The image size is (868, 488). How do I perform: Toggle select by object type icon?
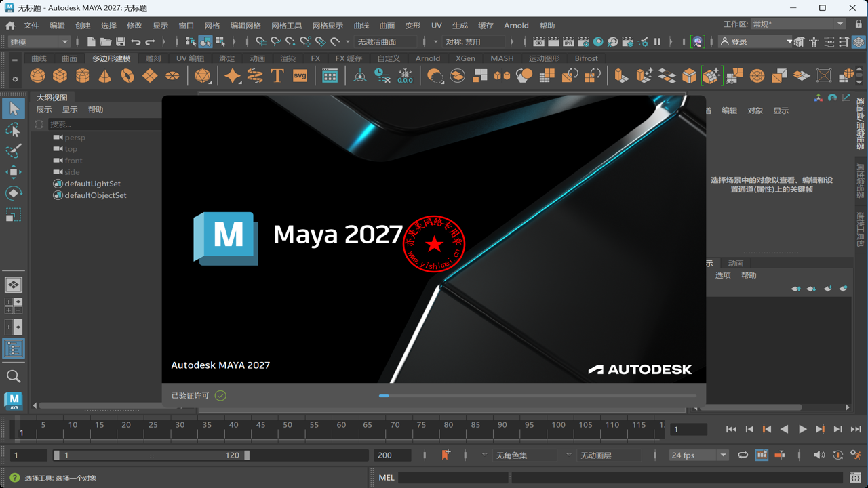click(205, 42)
